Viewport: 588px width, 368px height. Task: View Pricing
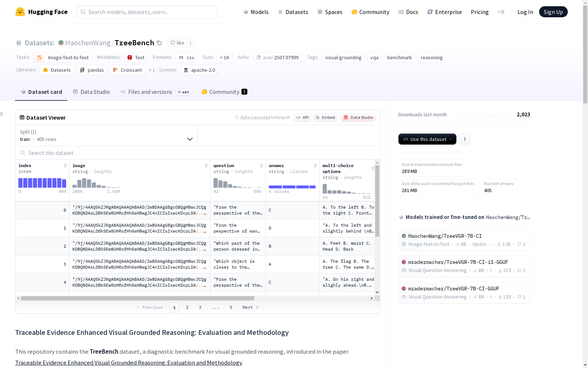[x=480, y=12]
